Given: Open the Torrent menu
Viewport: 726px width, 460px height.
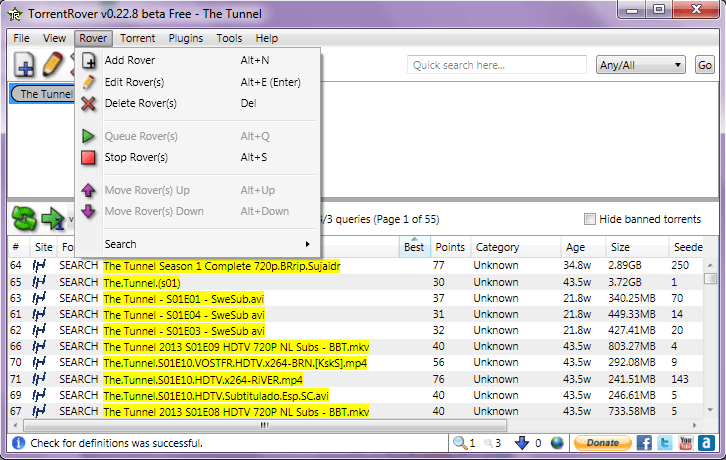Looking at the screenshot, I should point(138,38).
